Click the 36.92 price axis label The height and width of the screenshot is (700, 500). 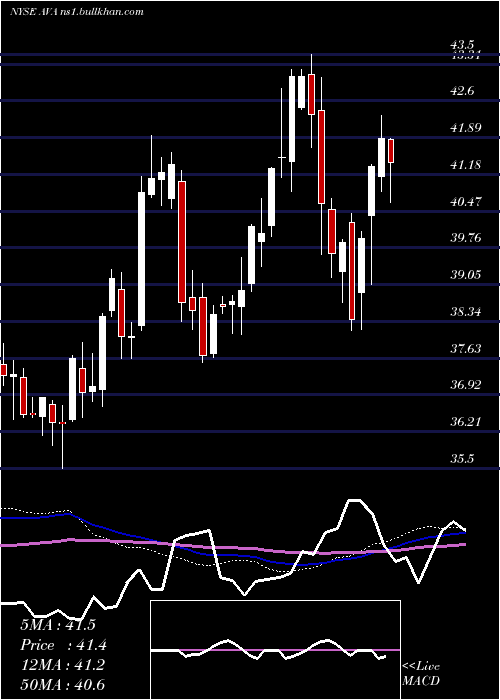click(x=466, y=385)
